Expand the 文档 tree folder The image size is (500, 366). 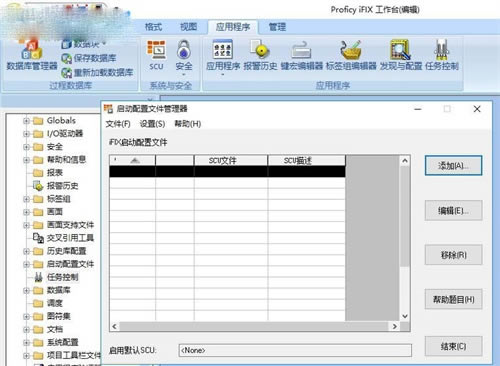coord(26,329)
